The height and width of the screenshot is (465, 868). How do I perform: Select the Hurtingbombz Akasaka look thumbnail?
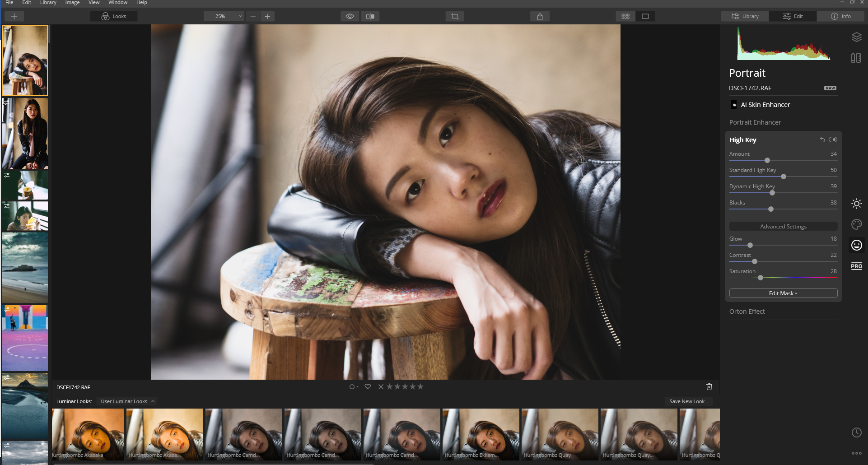tap(88, 434)
